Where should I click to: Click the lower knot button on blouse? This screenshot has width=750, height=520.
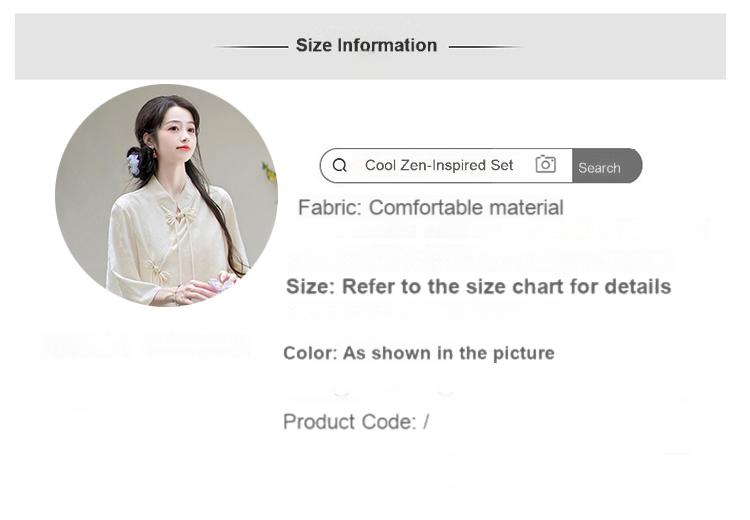[x=158, y=270]
